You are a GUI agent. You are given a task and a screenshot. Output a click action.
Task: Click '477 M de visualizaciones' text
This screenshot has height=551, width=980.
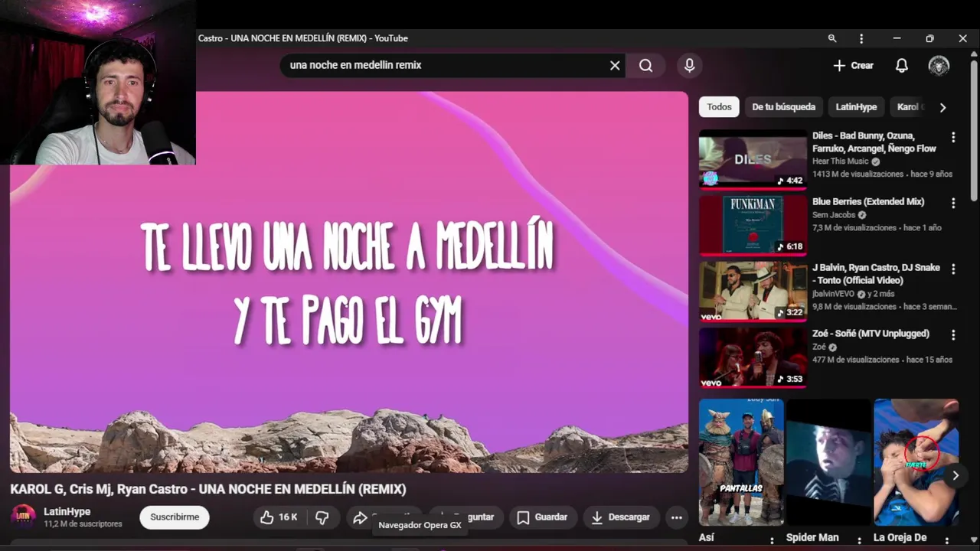855,359
